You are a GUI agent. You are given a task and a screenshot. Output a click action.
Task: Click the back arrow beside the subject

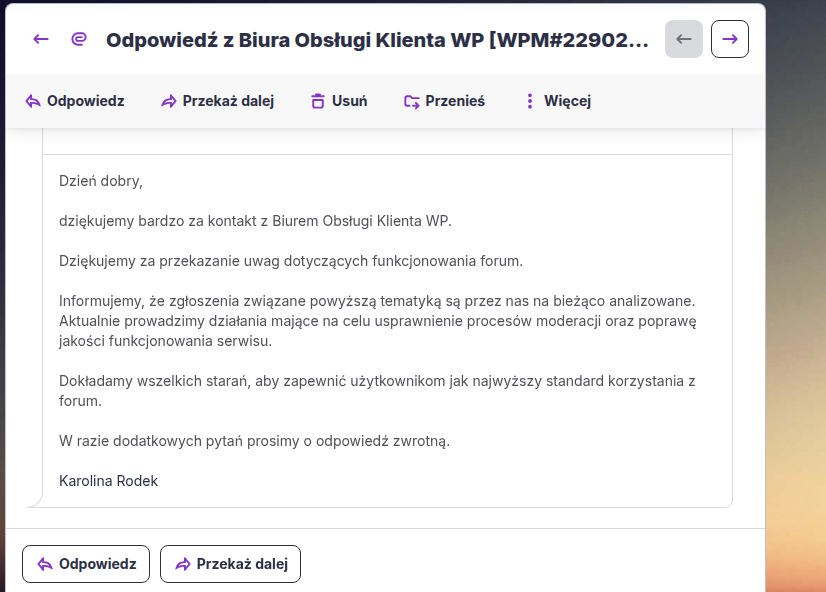click(x=40, y=39)
